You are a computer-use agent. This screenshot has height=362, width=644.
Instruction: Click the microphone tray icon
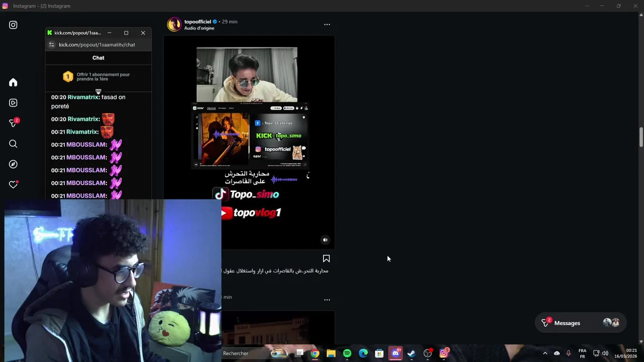(x=569, y=353)
